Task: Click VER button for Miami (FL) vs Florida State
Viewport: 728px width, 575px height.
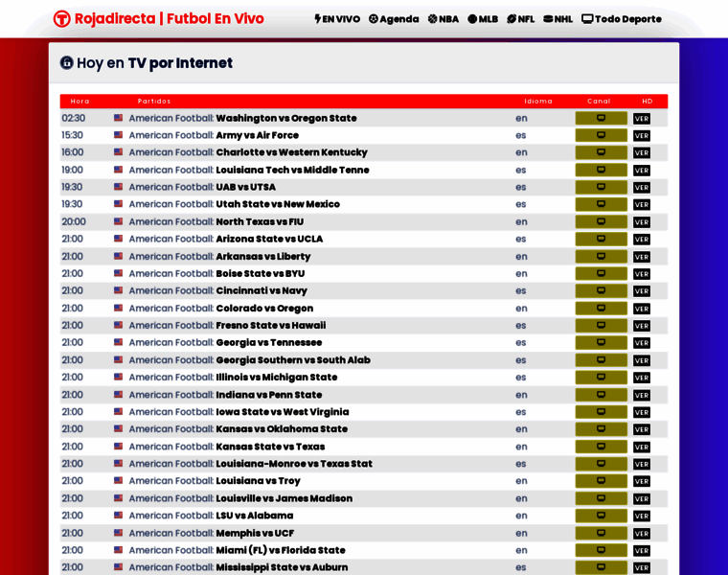Action: (x=642, y=550)
